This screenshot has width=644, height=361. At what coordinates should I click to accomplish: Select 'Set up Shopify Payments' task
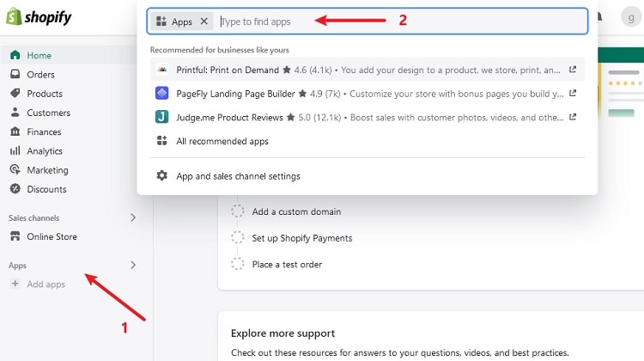302,238
